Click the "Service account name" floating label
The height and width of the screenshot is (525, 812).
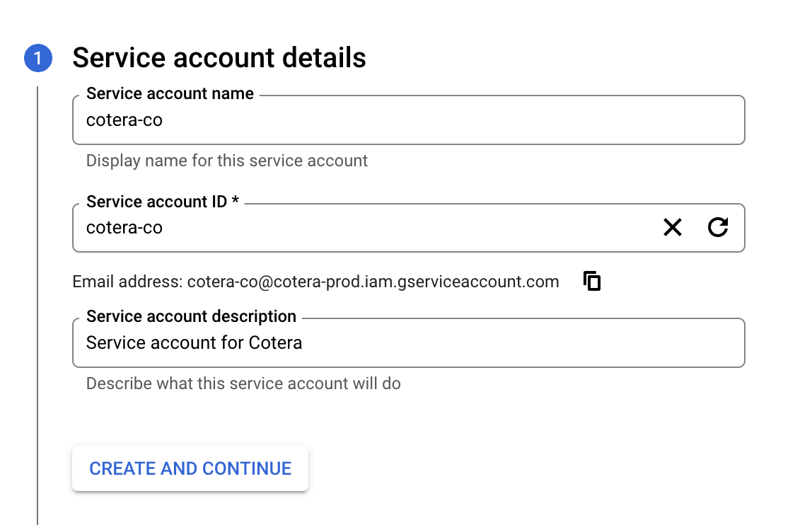point(170,94)
